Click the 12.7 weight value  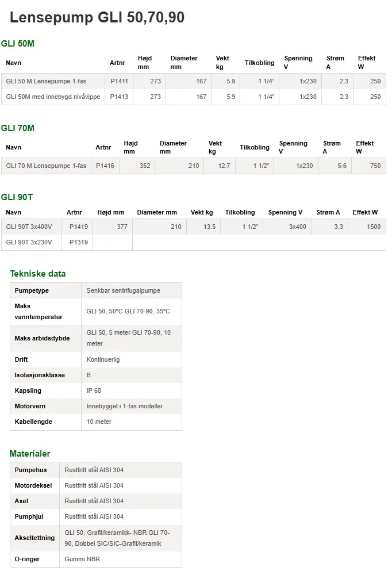(224, 166)
